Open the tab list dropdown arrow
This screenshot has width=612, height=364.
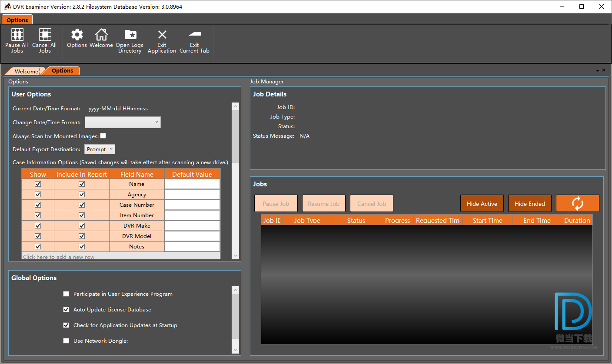597,70
